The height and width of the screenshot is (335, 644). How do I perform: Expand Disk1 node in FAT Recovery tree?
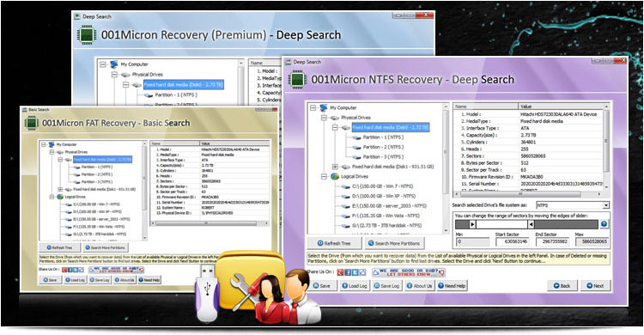coord(60,190)
